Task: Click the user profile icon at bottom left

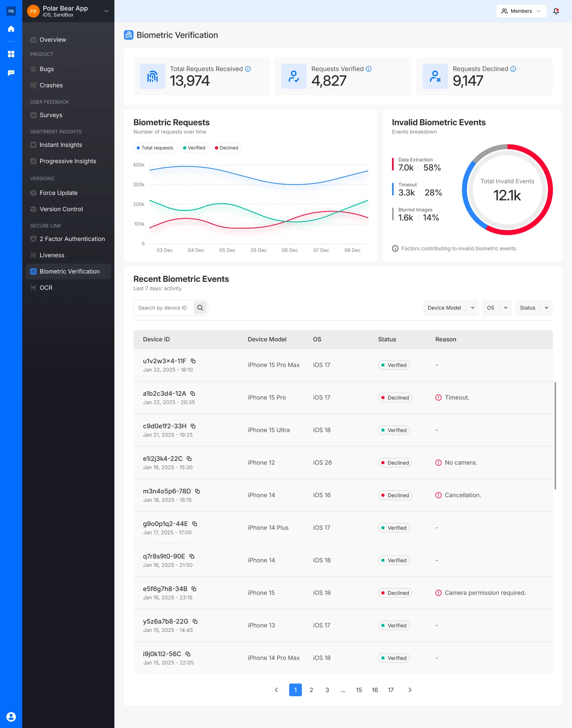Action: (x=11, y=716)
